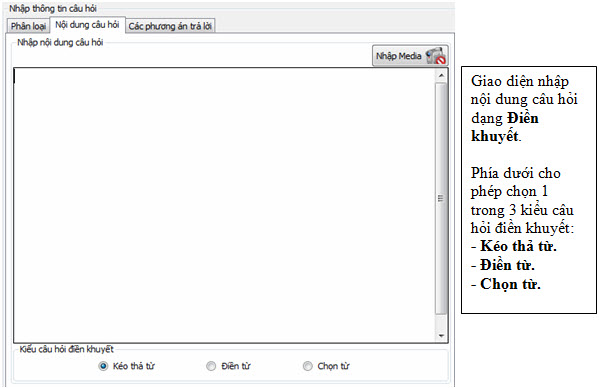
Task: Focus the question content text area
Action: point(225,205)
